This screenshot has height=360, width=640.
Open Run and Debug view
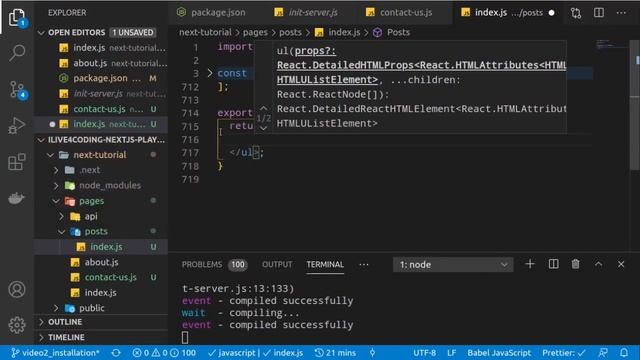pos(17,126)
